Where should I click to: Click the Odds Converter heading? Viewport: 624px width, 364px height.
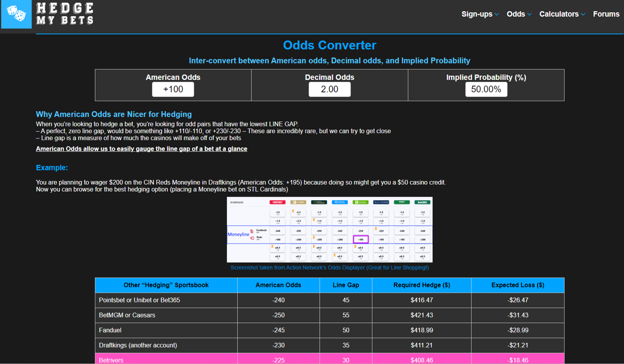(330, 45)
